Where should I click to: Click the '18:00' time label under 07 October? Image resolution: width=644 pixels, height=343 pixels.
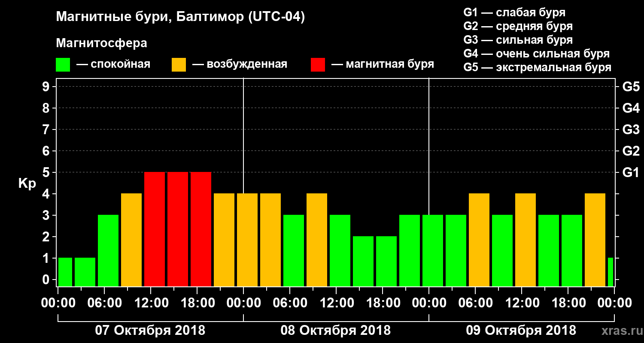(197, 303)
